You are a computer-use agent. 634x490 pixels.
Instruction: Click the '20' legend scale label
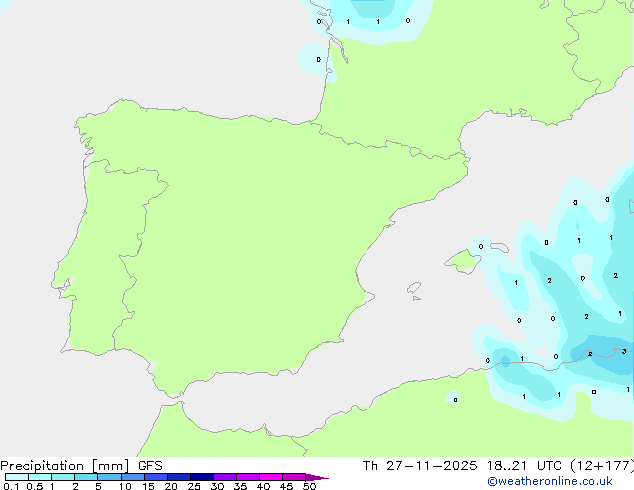click(171, 486)
